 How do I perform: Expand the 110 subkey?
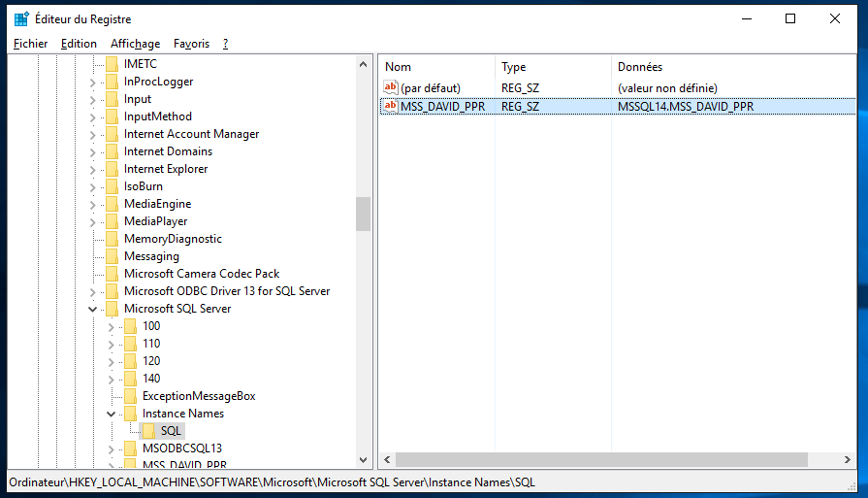coord(111,345)
